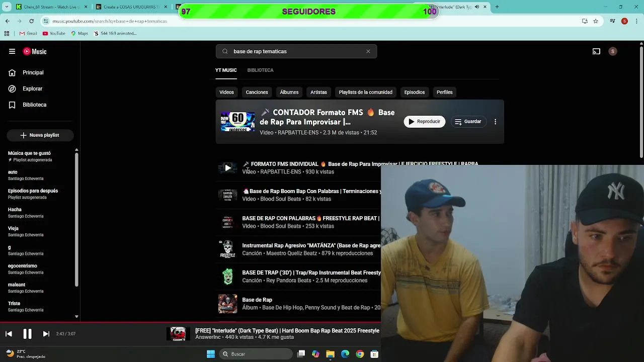This screenshot has height=362, width=644.
Task: Open 'Instrumental Rap Agresivo MATANZA' song
Action: (x=311, y=245)
